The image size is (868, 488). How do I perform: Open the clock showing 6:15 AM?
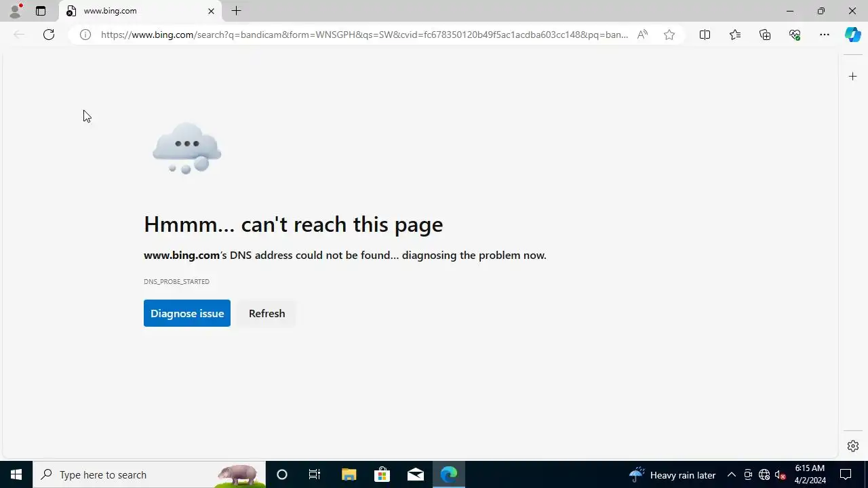pyautogui.click(x=810, y=474)
